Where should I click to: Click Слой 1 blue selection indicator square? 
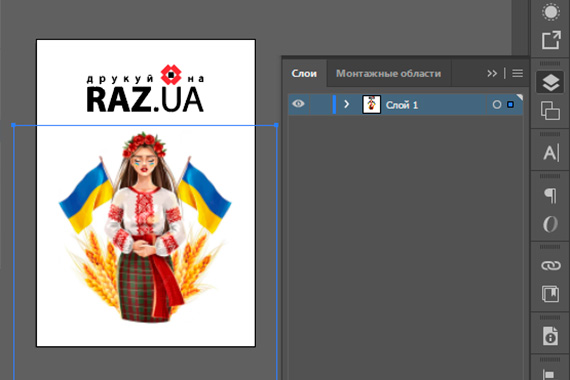click(x=510, y=105)
